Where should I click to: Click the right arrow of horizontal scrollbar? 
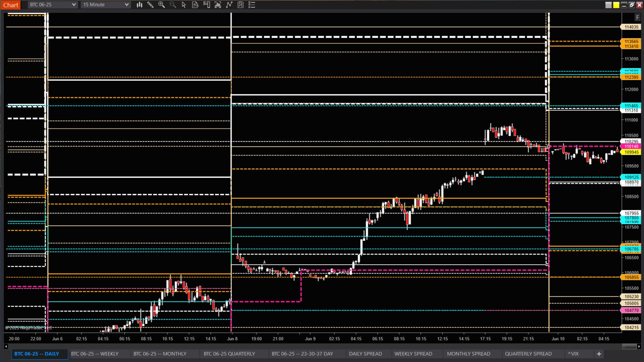(x=639, y=346)
